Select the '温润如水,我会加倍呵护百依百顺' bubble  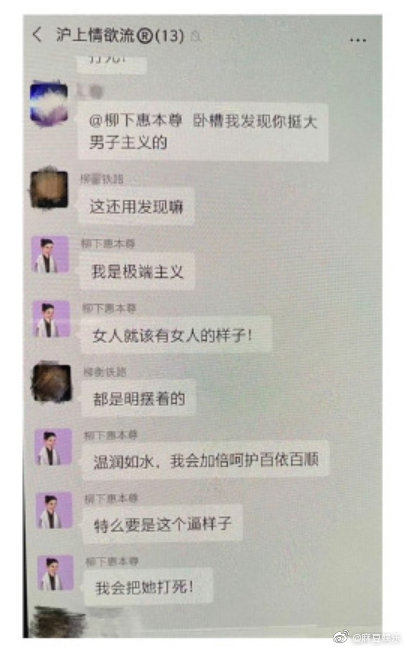206,460
